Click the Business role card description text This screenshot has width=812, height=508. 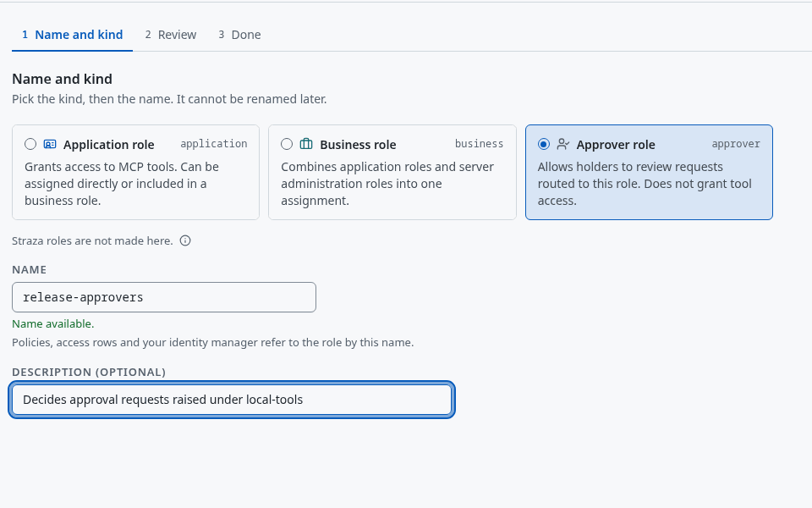[x=387, y=184]
